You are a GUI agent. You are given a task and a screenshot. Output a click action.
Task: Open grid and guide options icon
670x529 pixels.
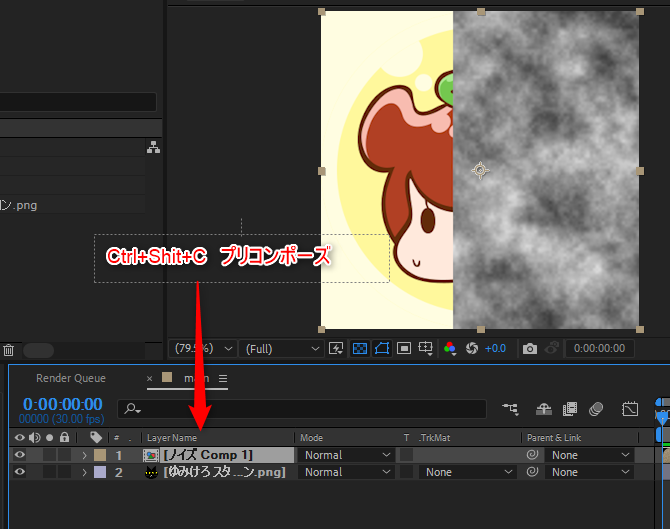click(426, 349)
